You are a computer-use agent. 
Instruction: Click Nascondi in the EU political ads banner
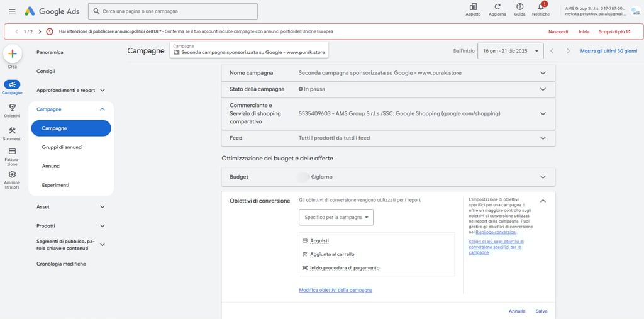tap(558, 31)
